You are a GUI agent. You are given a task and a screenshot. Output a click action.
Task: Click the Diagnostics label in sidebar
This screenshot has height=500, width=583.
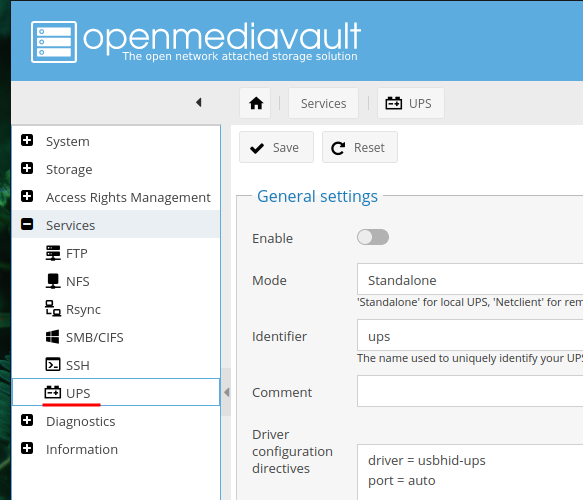coord(81,421)
